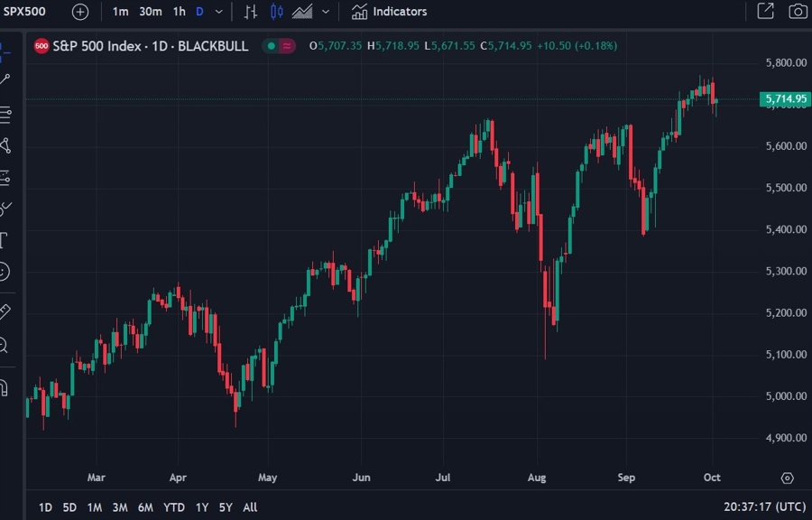Choose the Bars chart style icon

[251, 12]
